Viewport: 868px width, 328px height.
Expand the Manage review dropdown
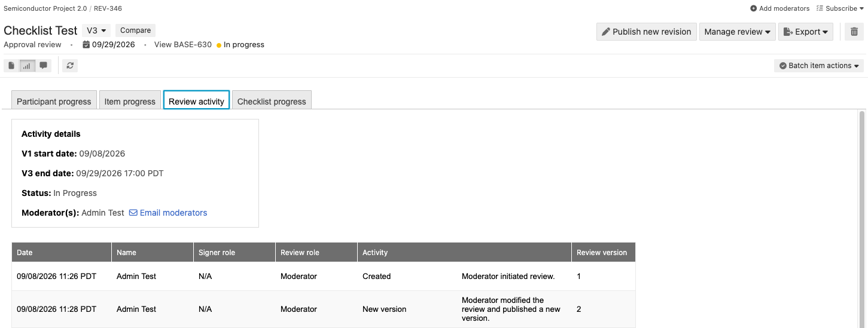click(737, 32)
